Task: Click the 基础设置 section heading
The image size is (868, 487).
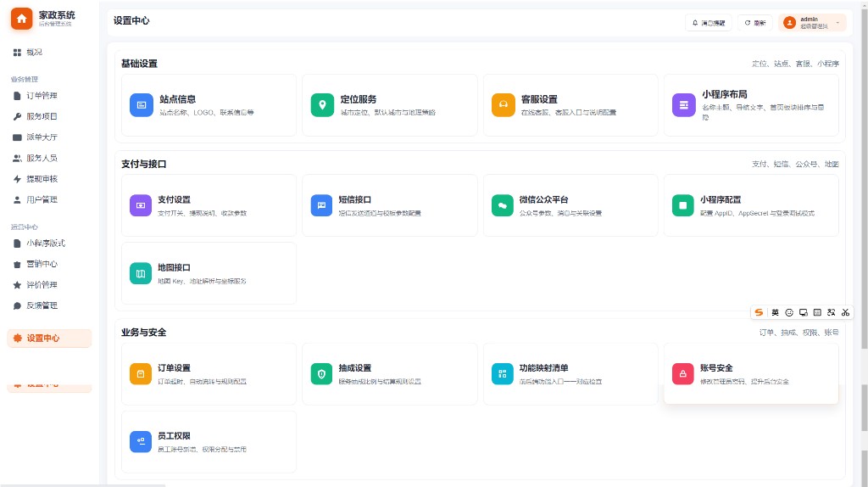Action: (x=140, y=64)
